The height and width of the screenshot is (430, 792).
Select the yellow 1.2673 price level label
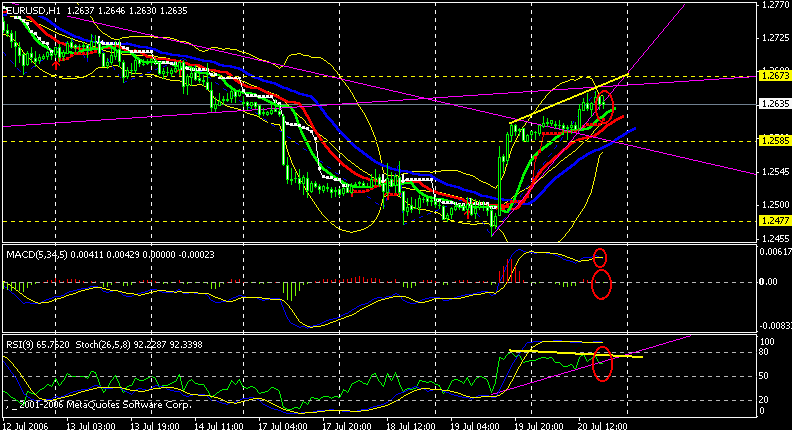click(x=774, y=76)
